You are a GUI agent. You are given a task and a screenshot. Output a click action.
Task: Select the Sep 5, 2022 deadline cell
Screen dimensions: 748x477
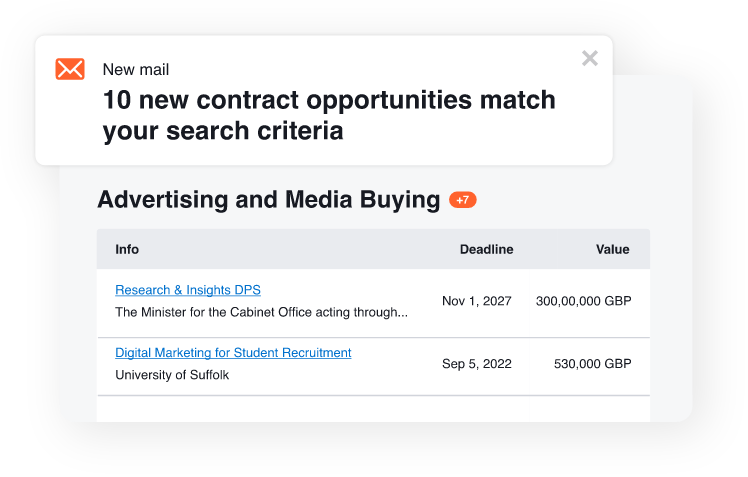(477, 364)
